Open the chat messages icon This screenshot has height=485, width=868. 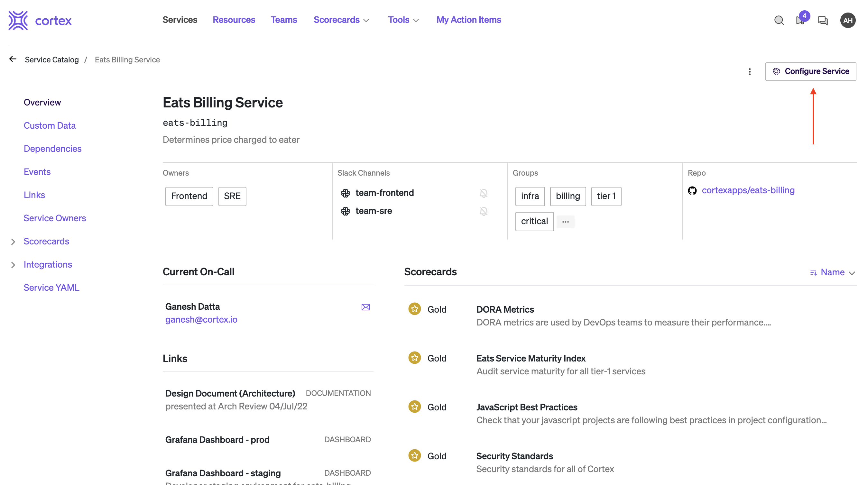[823, 21]
